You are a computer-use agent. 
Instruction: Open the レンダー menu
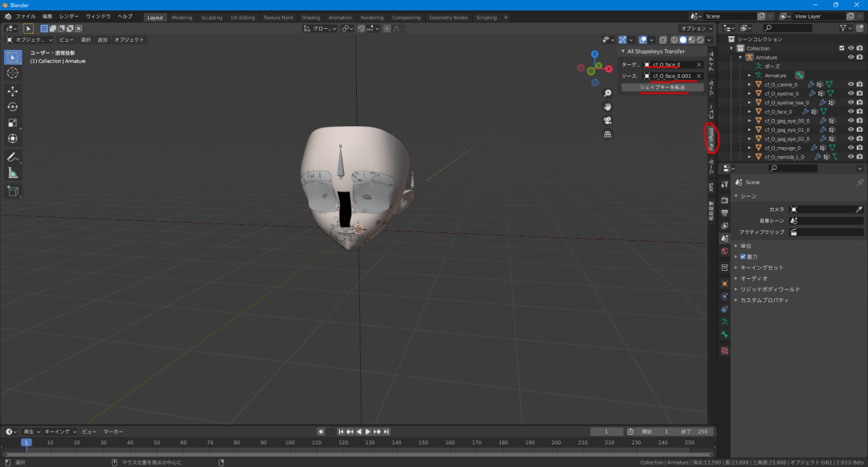68,17
